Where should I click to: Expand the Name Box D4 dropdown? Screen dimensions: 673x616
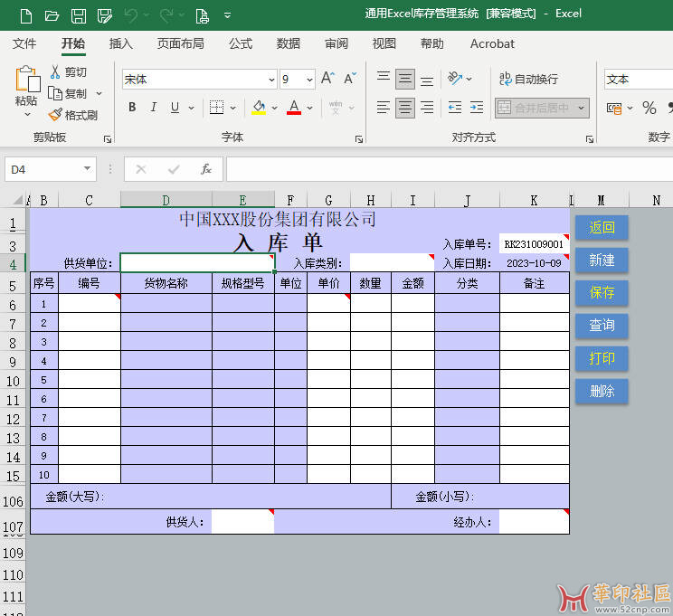[87, 169]
